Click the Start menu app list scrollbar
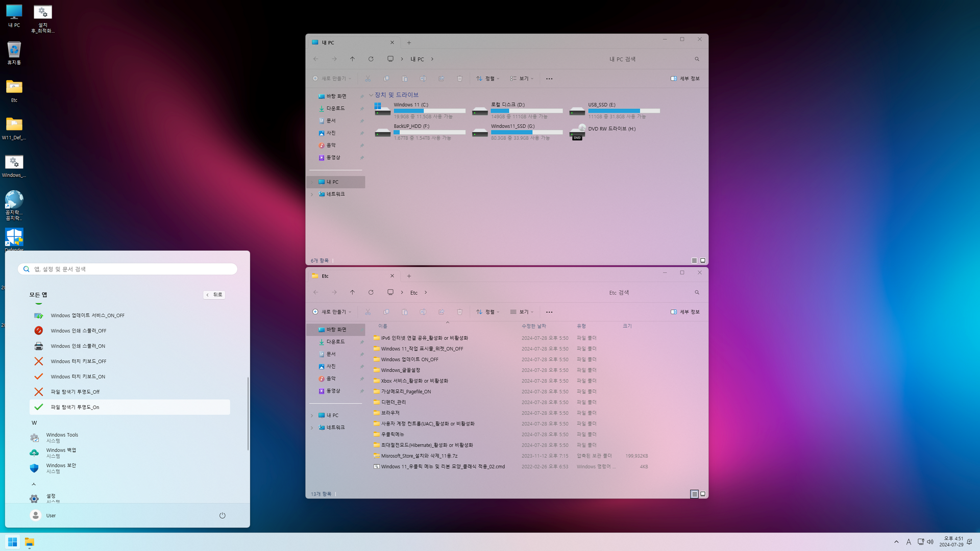The width and height of the screenshot is (980, 551). click(248, 413)
